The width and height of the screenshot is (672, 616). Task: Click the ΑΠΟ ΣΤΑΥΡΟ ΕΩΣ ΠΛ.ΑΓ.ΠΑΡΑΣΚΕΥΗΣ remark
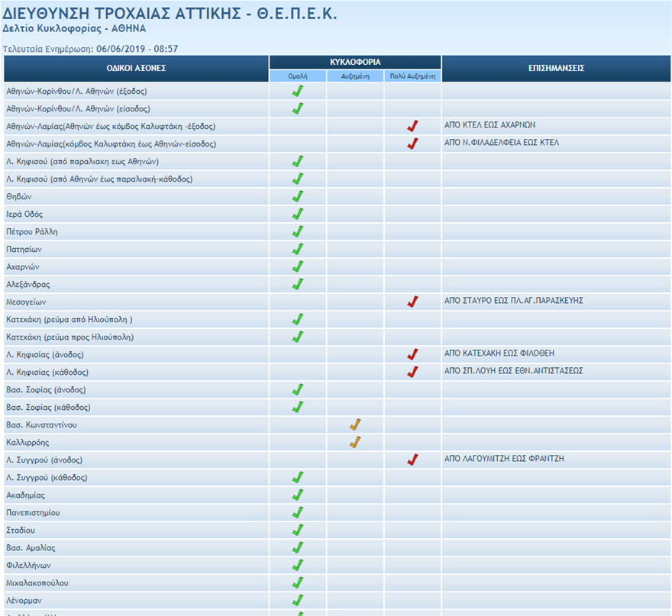coord(513,301)
